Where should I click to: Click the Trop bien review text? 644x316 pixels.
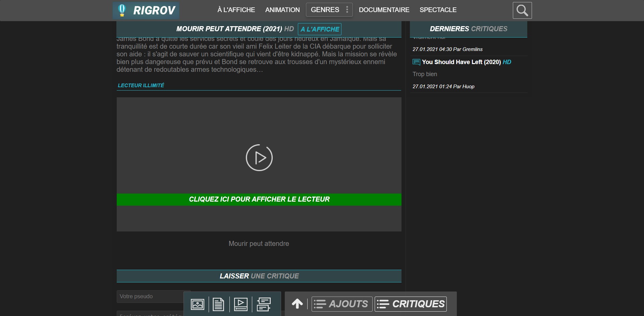pyautogui.click(x=425, y=74)
